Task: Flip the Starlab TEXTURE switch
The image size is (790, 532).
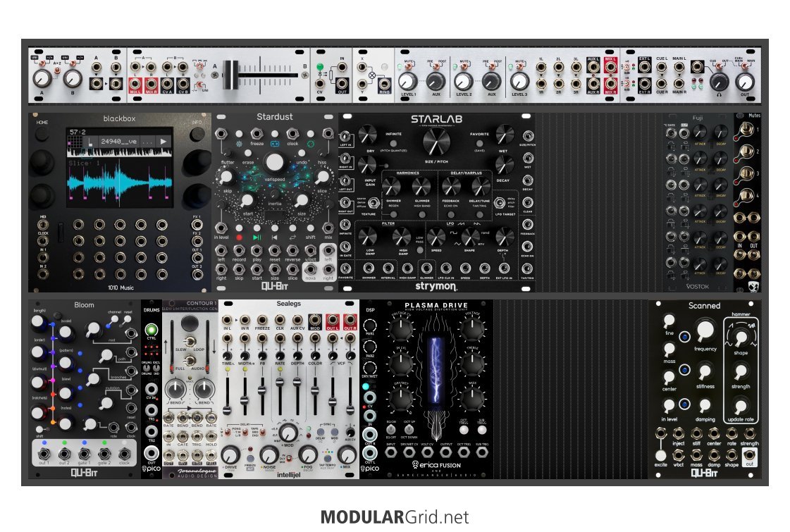Action: coord(374,202)
